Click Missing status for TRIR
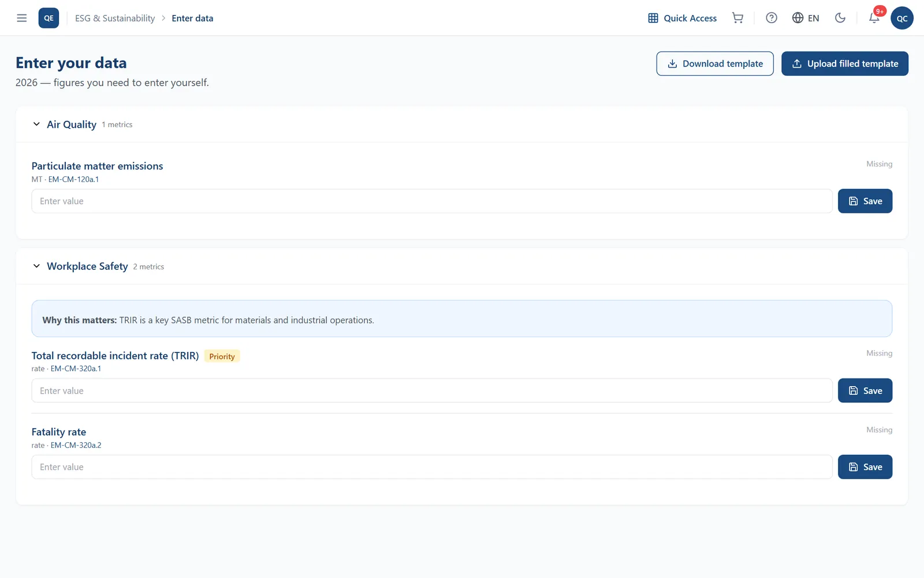 click(x=879, y=353)
